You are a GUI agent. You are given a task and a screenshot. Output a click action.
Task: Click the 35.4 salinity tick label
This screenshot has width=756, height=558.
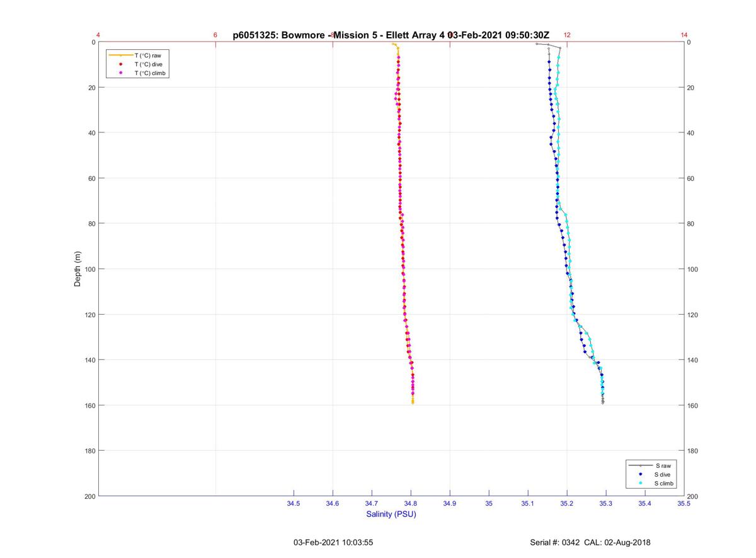[645, 504]
